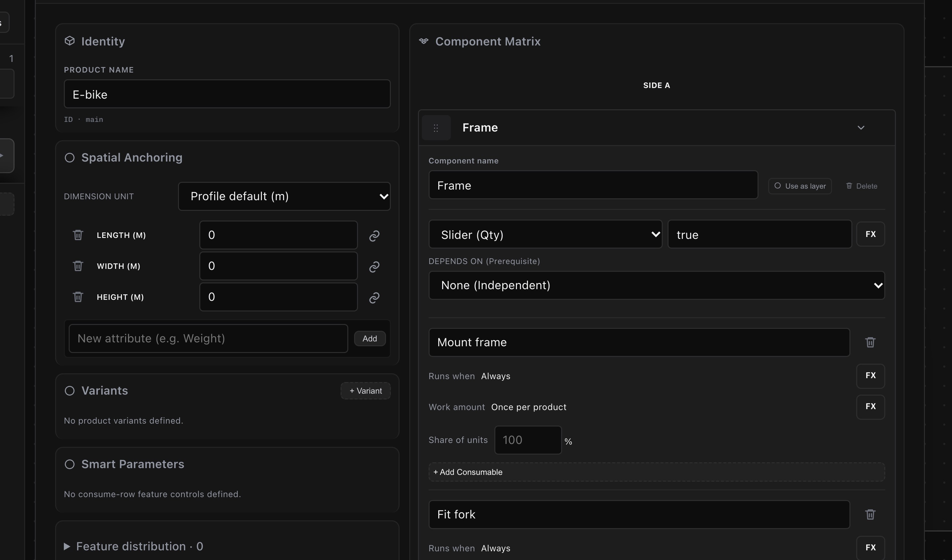Click the Add attribute button
This screenshot has height=560, width=952.
370,338
